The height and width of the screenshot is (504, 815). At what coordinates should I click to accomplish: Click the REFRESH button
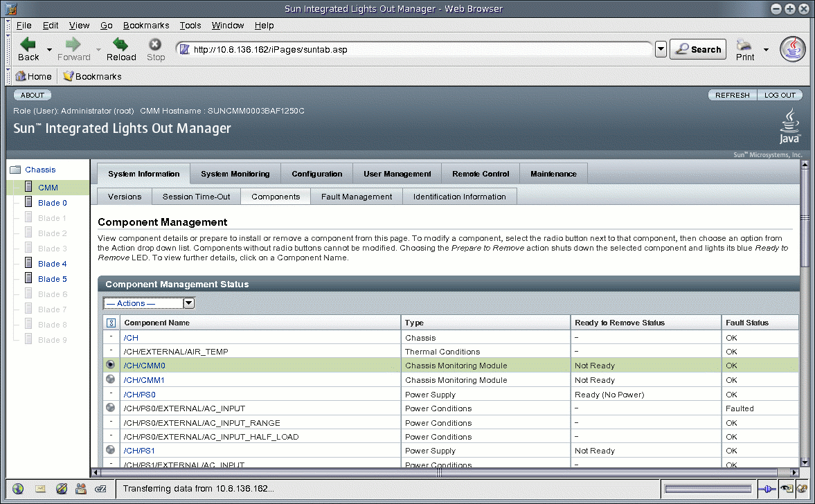(x=733, y=95)
